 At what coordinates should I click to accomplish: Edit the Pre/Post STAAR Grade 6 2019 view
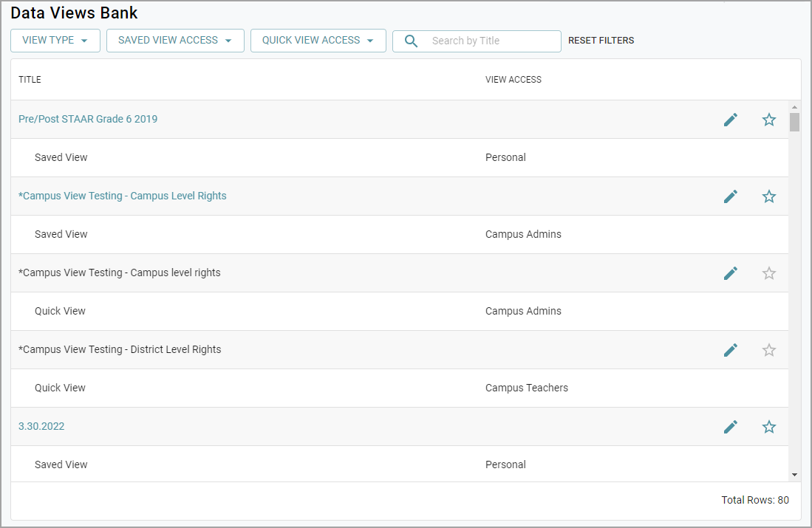pyautogui.click(x=731, y=120)
